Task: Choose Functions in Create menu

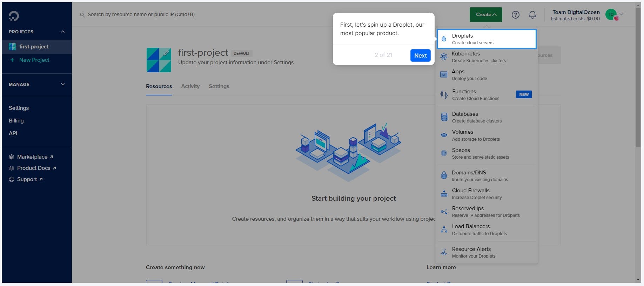Action: [487, 95]
